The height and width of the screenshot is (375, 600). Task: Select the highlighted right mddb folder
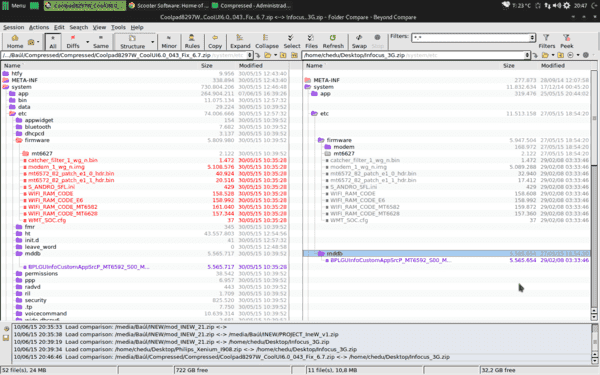point(447,254)
